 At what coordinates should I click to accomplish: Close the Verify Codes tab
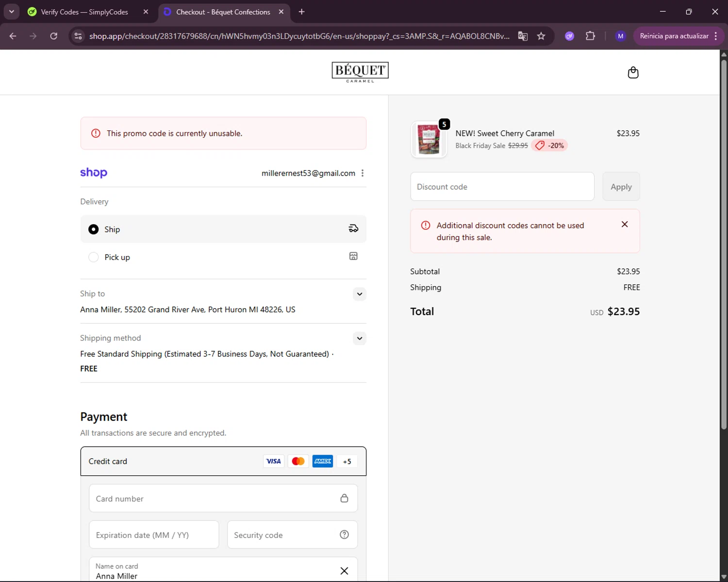tap(146, 12)
